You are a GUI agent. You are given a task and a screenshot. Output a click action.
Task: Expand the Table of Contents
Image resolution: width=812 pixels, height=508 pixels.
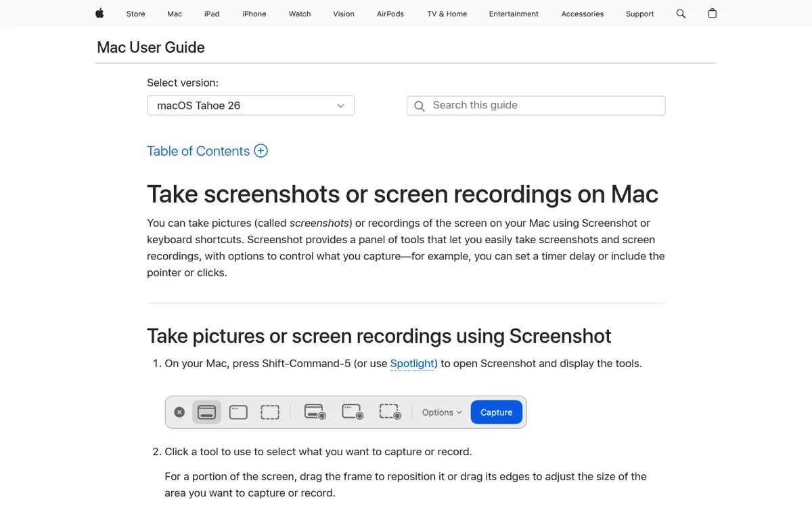coord(207,151)
